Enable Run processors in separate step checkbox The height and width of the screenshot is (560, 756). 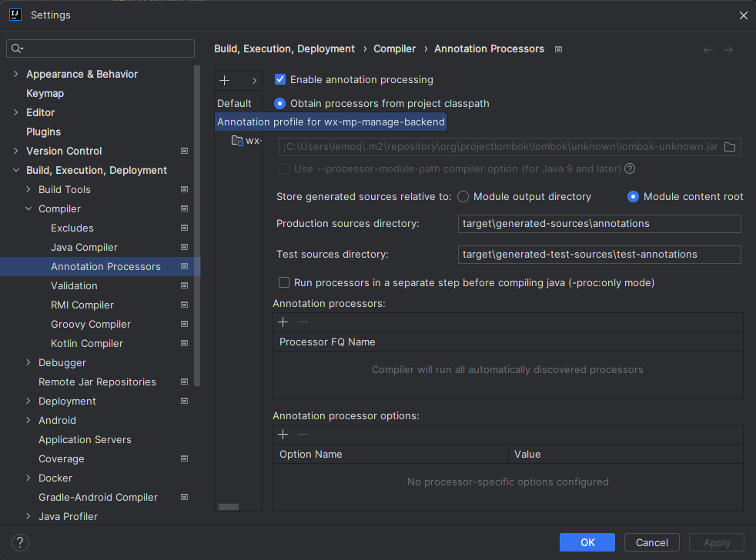[x=284, y=282]
